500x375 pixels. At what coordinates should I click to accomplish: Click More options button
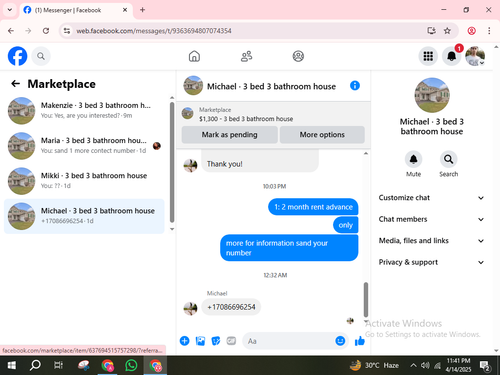[322, 135]
